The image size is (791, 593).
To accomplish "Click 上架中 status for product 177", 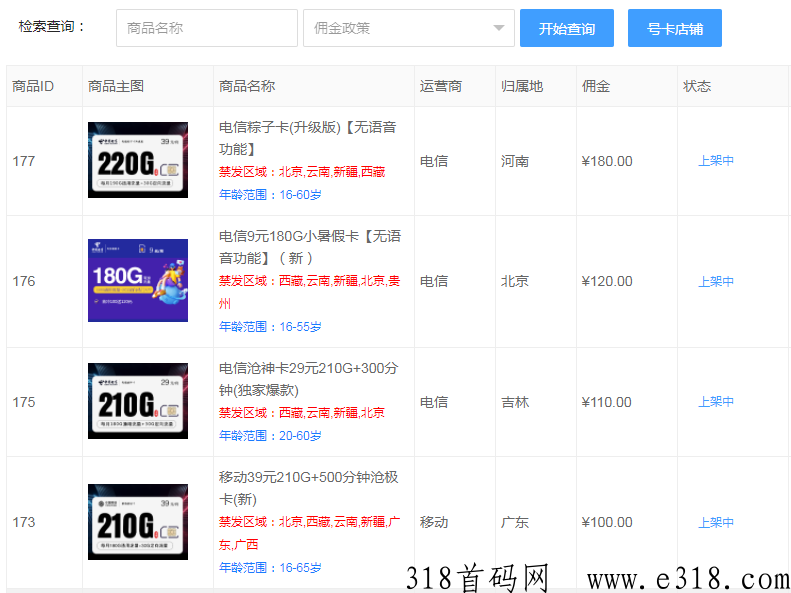I will (x=716, y=161).
